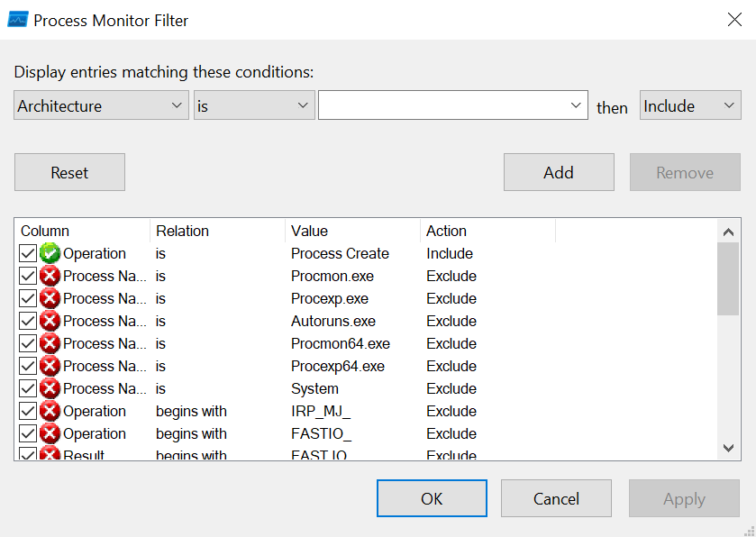
Task: Click the scrollbar up arrow
Action: coord(728,232)
